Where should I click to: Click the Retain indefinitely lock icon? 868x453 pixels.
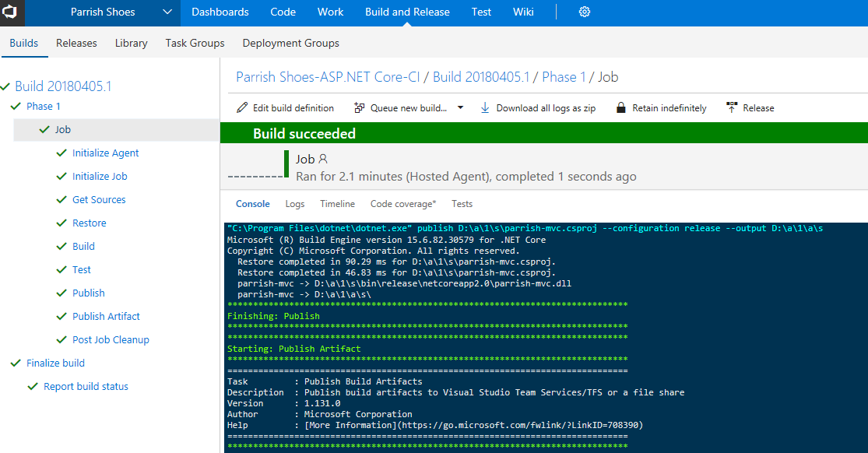click(x=621, y=108)
